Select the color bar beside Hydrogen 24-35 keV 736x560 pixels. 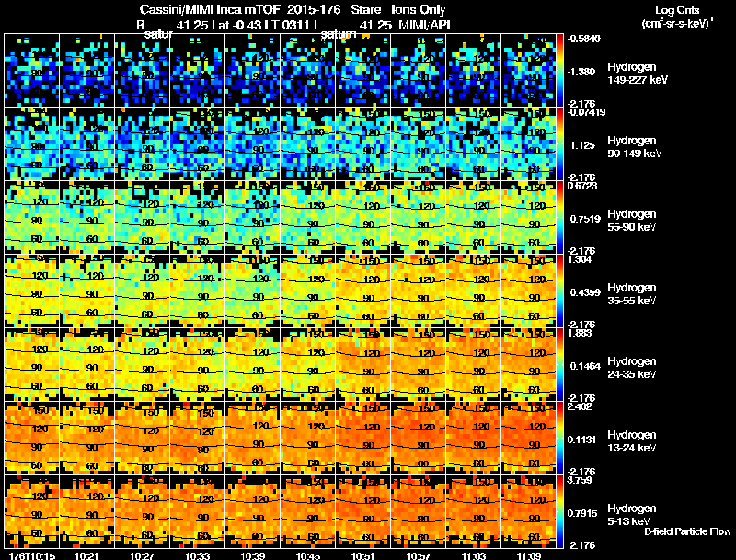pos(559,365)
